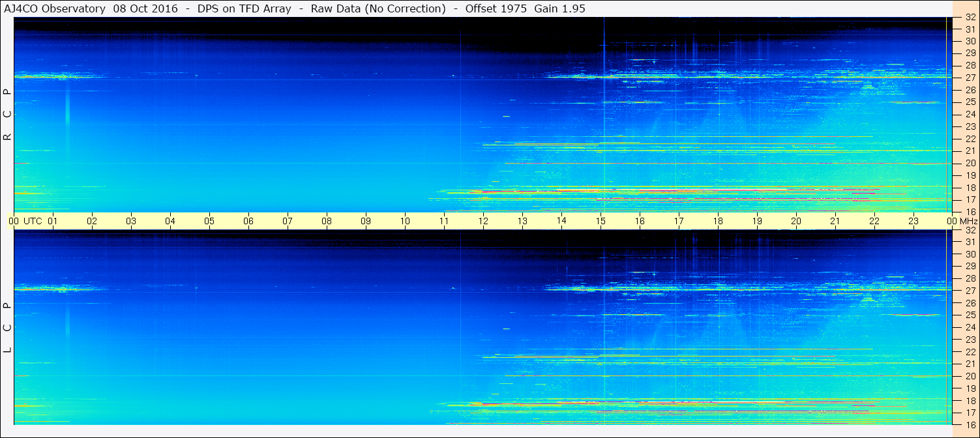Click the 29 MHz tick in the LCP panel
980x438 pixels.
click(x=970, y=267)
